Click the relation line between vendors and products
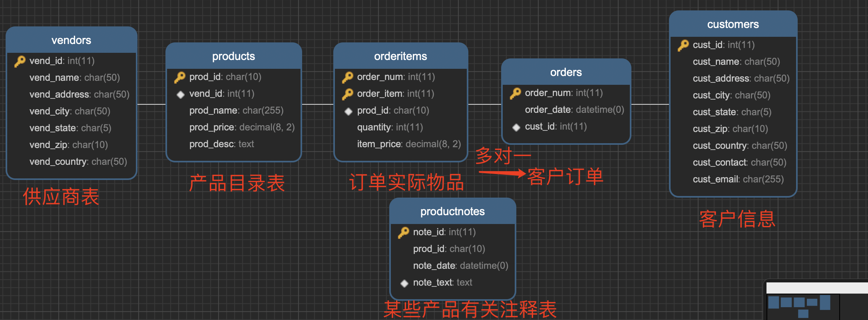The image size is (868, 320). [x=151, y=104]
